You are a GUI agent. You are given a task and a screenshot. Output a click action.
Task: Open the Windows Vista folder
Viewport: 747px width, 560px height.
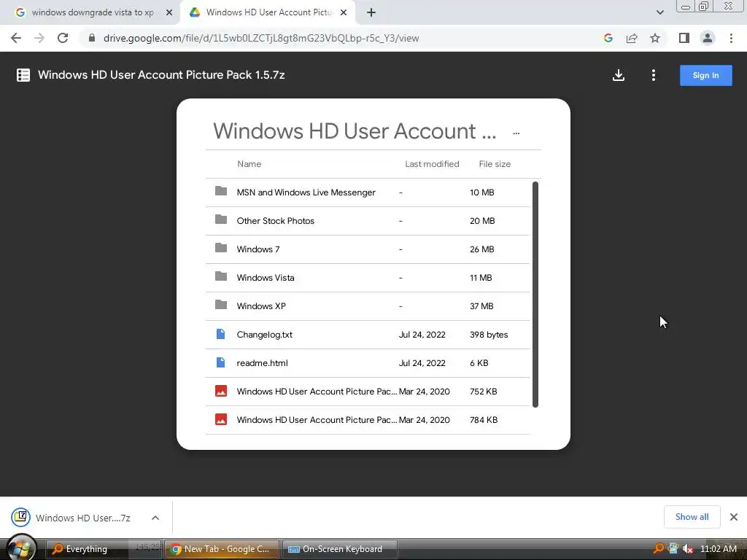click(x=368, y=278)
